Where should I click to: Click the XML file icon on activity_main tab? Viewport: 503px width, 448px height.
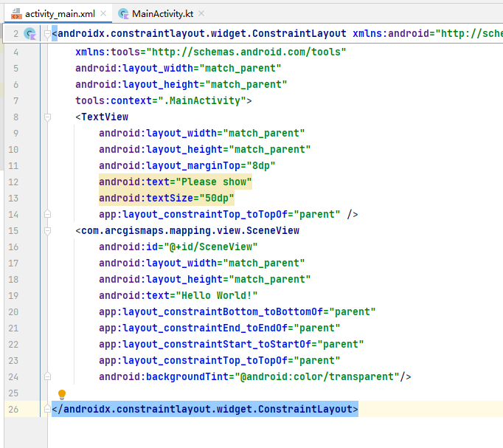[16, 14]
